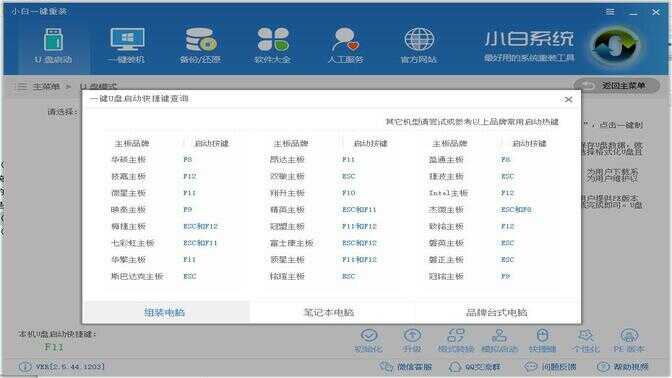Click ESC和F8 hotkey for 杰微主板
The width and height of the screenshot is (672, 378).
(516, 210)
